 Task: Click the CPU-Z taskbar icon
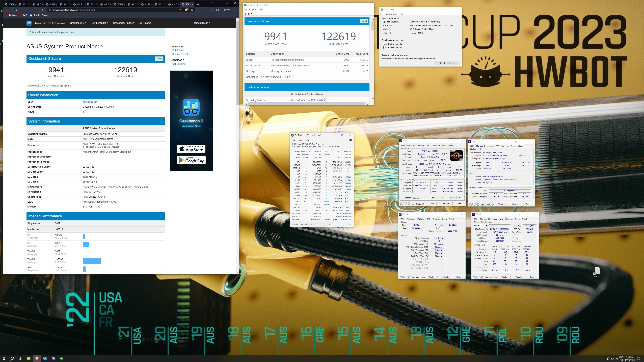(x=53, y=358)
